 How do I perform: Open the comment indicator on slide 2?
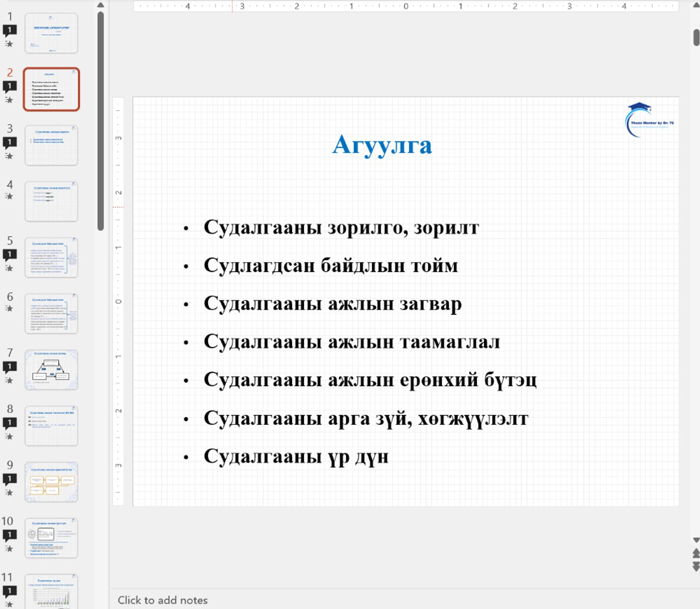tap(10, 87)
